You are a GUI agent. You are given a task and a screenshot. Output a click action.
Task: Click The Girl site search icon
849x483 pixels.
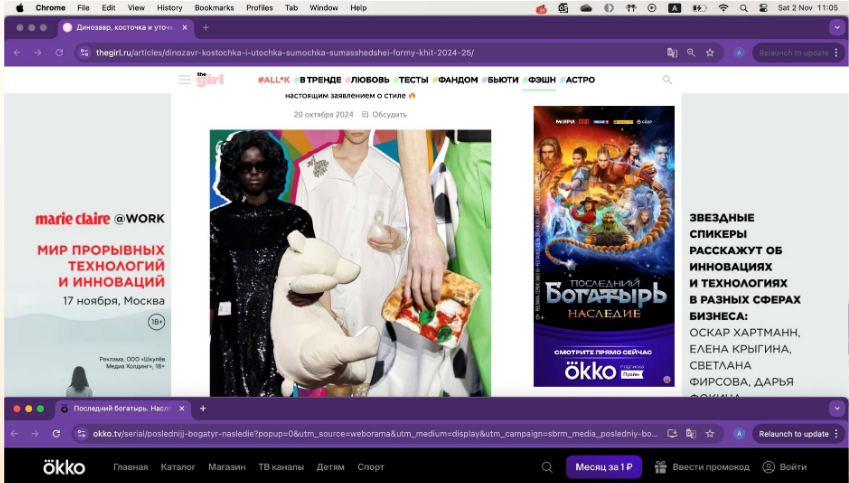[667, 80]
